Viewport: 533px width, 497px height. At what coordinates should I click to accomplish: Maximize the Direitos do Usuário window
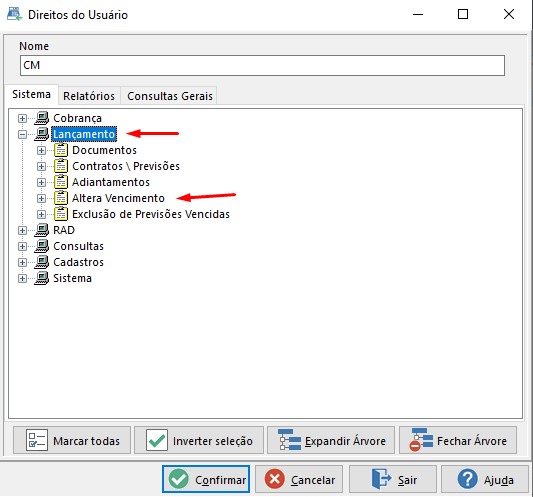coord(463,14)
